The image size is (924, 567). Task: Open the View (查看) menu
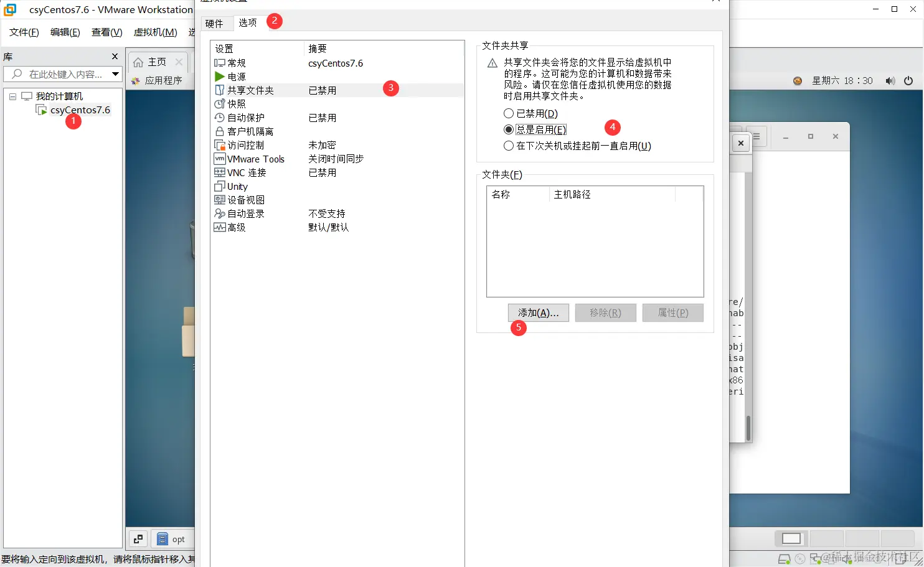[x=107, y=32]
